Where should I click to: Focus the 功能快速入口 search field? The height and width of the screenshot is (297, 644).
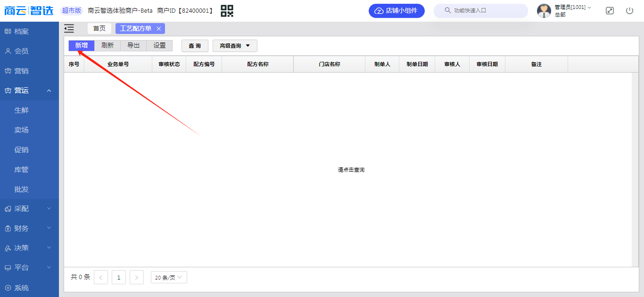481,11
